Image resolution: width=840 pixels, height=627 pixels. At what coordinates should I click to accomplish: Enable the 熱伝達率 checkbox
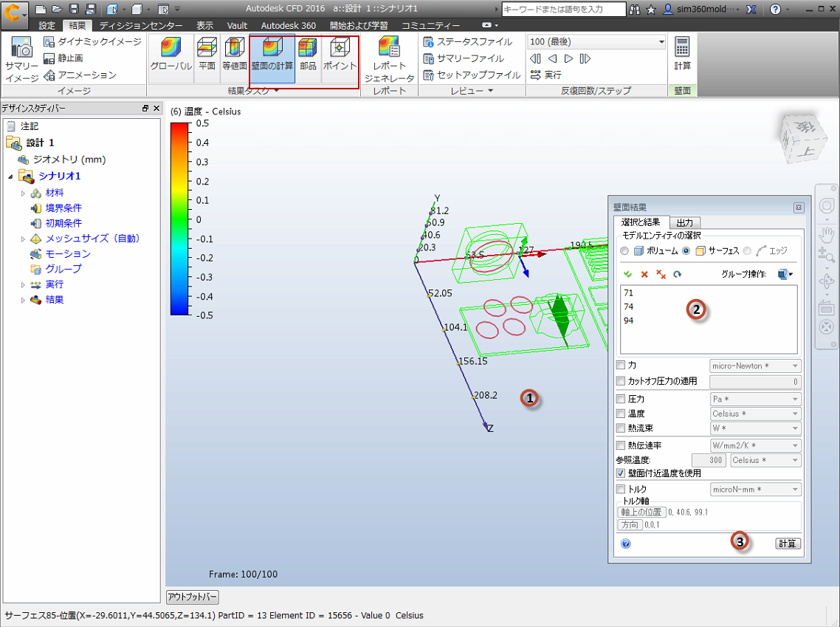(x=621, y=445)
